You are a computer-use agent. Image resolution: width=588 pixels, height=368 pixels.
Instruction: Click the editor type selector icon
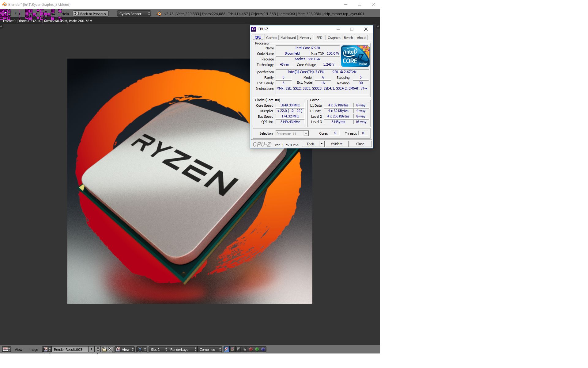(x=6, y=349)
